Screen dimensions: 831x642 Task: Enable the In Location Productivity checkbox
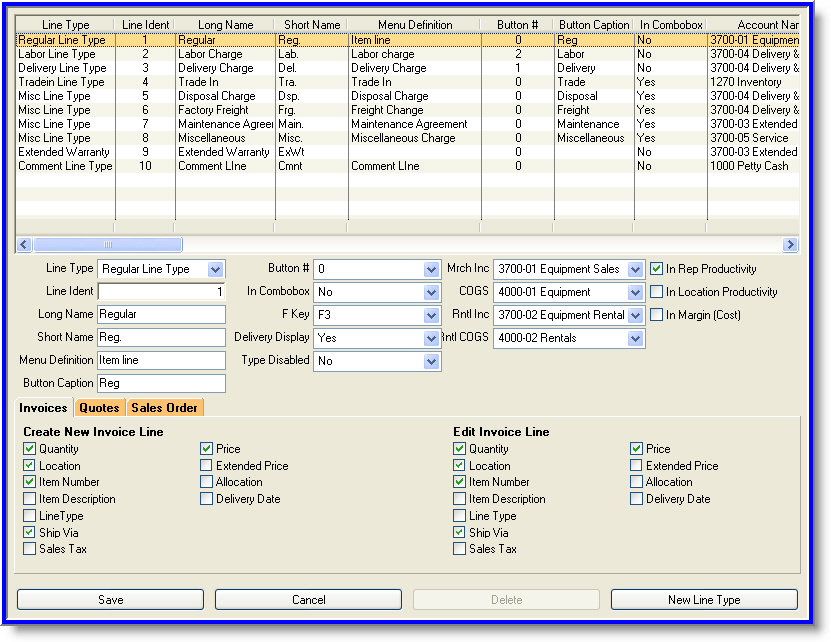point(657,292)
